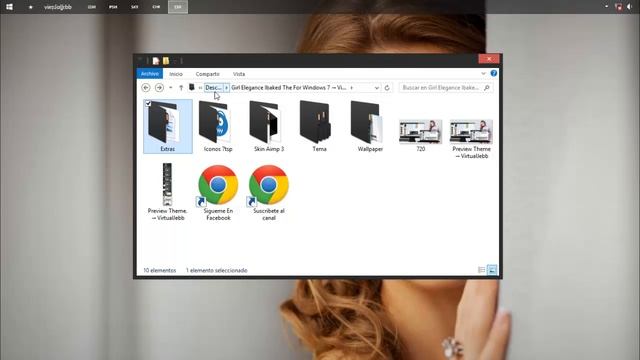640x360 pixels.
Task: Open the Extras folder
Action: coord(167,126)
